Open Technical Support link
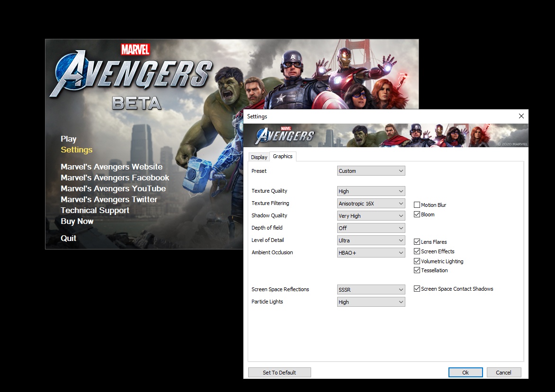555x392 pixels. click(x=95, y=210)
